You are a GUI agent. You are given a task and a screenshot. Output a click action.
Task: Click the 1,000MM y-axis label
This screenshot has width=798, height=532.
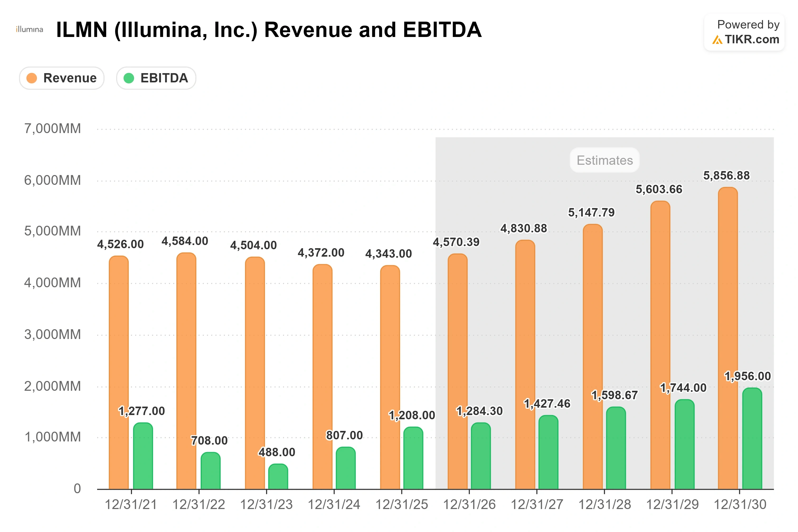pyautogui.click(x=53, y=437)
